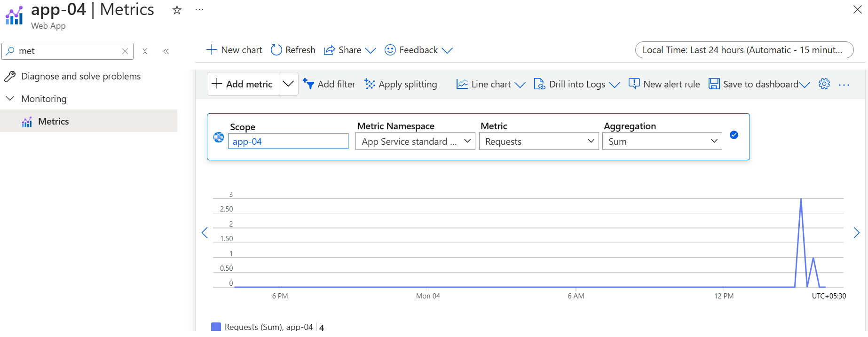Open the Metric Namespace dropdown

click(415, 141)
